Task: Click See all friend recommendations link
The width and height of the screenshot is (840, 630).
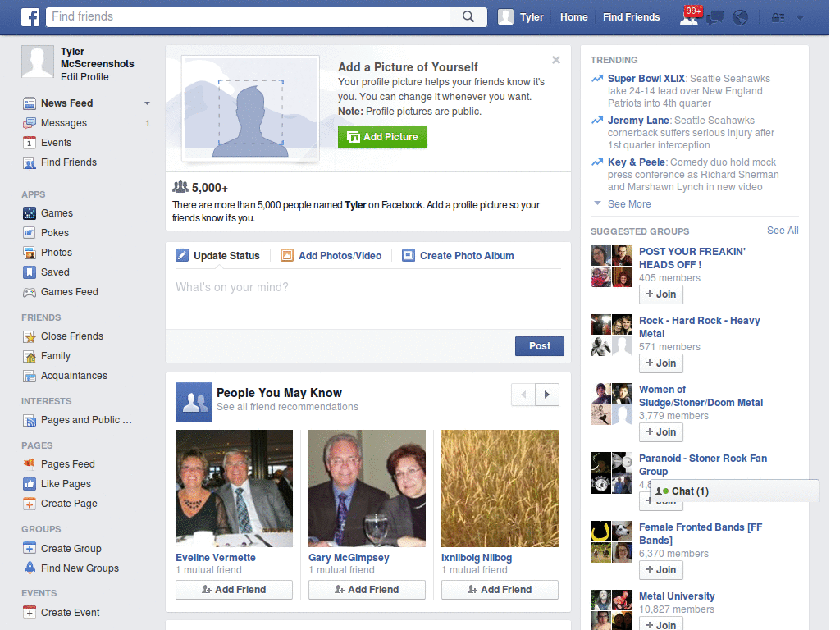Action: (x=287, y=407)
